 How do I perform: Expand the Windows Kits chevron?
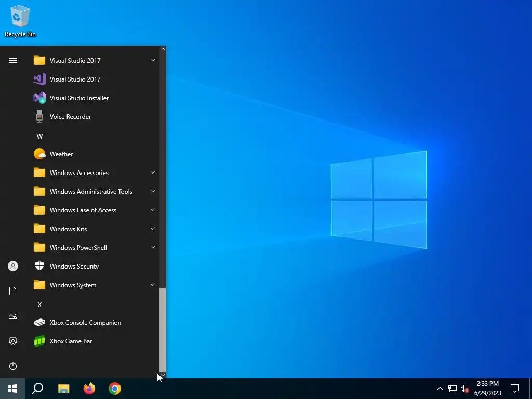point(153,229)
